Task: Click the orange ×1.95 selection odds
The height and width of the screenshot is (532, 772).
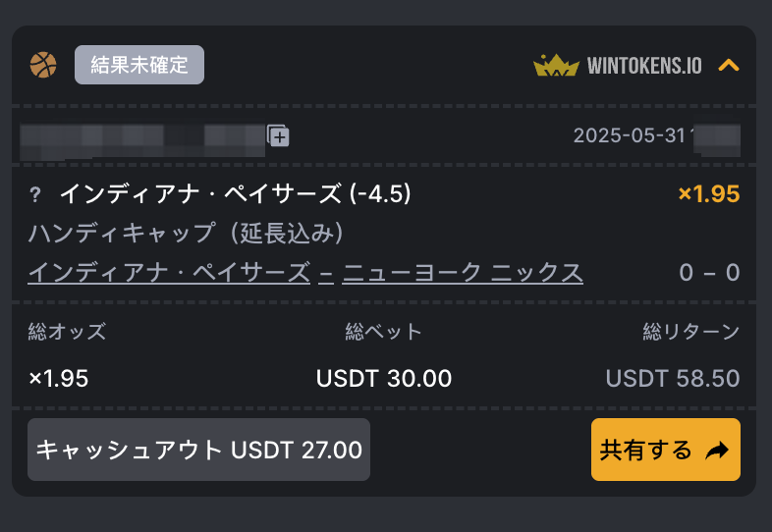Action: tap(709, 194)
